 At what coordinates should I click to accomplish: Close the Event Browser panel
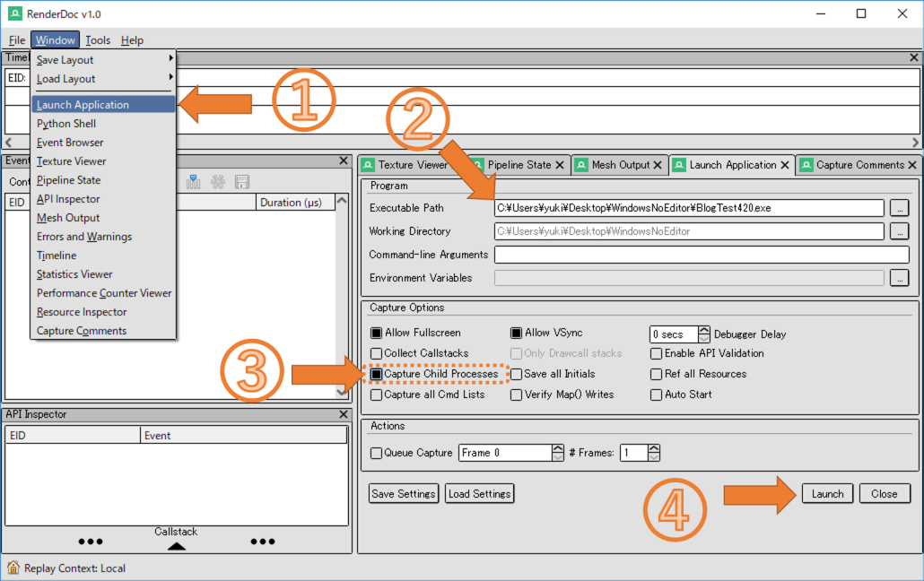click(344, 160)
